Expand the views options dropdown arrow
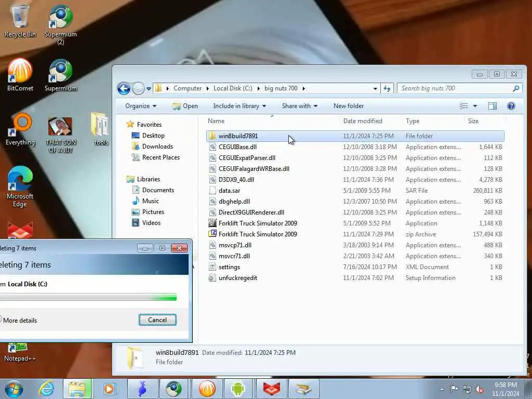 coord(475,106)
